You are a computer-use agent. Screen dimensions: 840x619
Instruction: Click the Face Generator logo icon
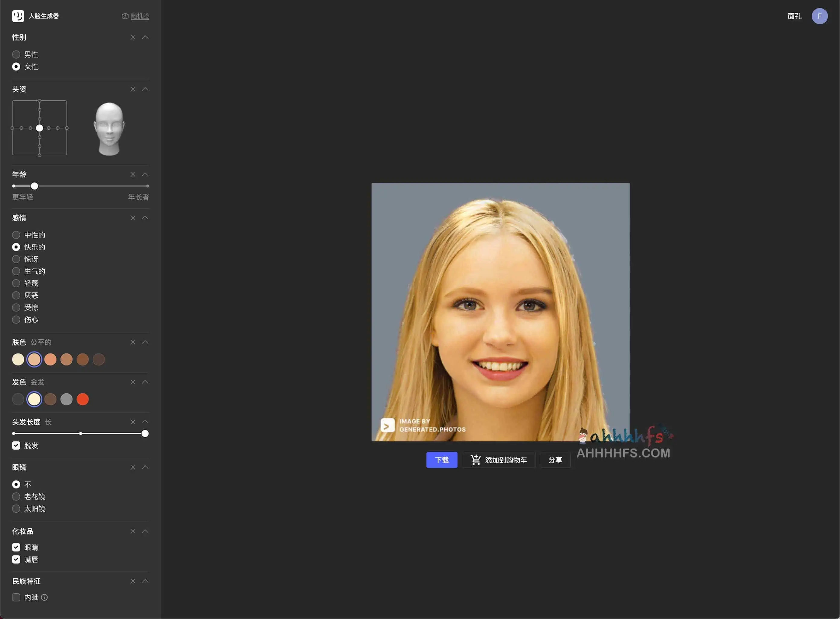click(18, 16)
